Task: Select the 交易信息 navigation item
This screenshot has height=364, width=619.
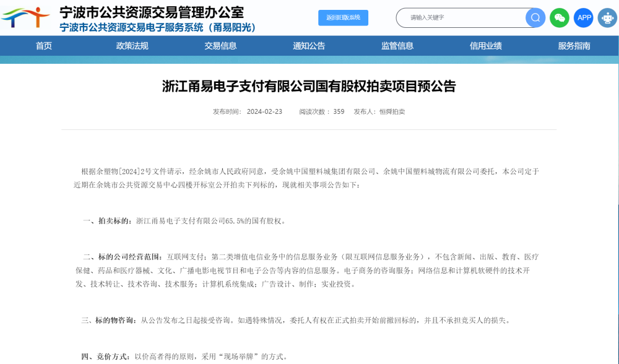Action: [220, 46]
